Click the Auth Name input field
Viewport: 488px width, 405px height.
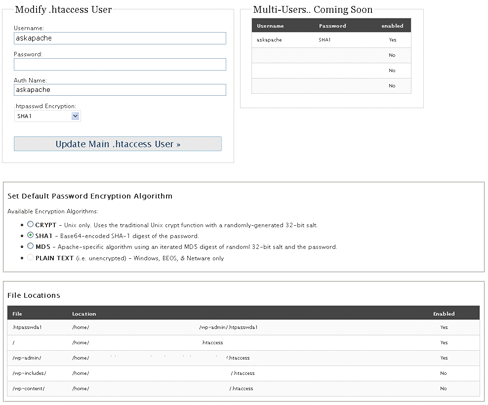[x=120, y=90]
